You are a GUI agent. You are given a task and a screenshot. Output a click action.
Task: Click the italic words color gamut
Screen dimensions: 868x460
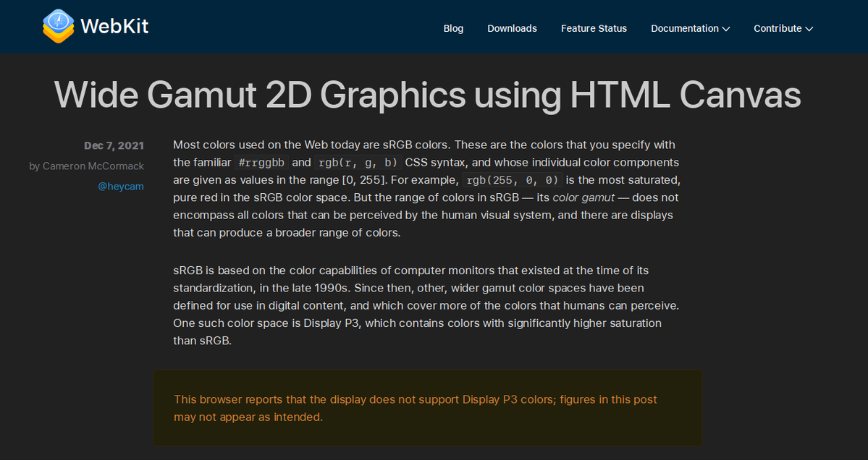point(583,197)
